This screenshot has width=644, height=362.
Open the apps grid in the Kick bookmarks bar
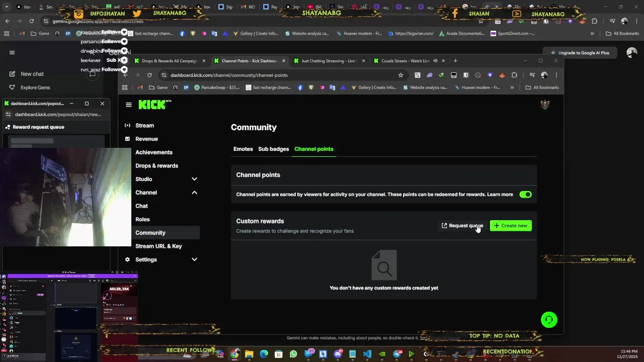tap(125, 87)
